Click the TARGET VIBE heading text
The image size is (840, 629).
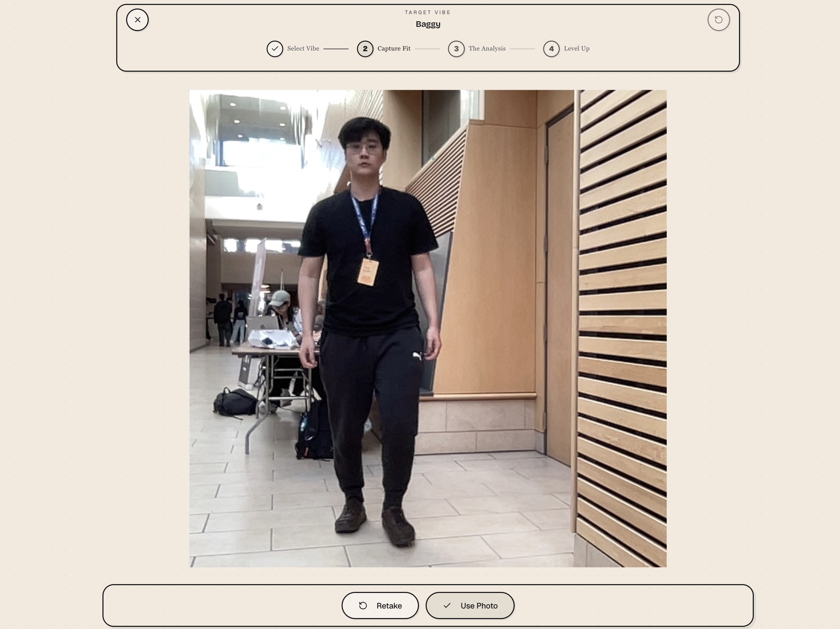(428, 12)
